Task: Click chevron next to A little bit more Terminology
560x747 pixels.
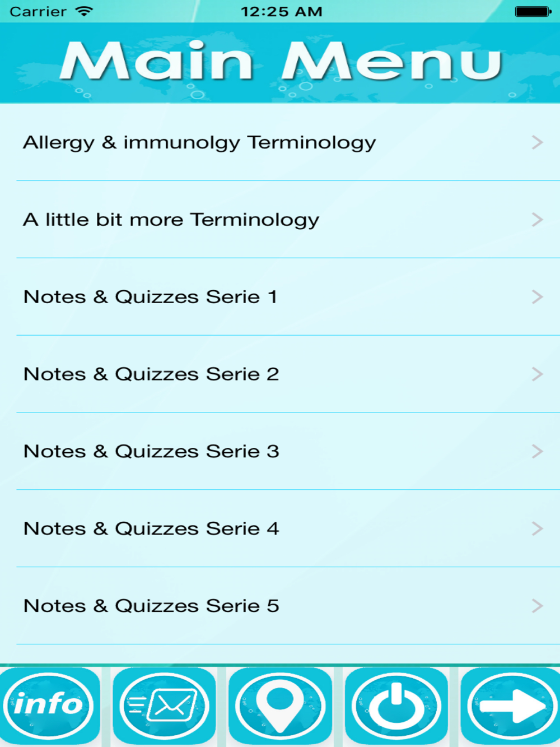Action: (538, 220)
